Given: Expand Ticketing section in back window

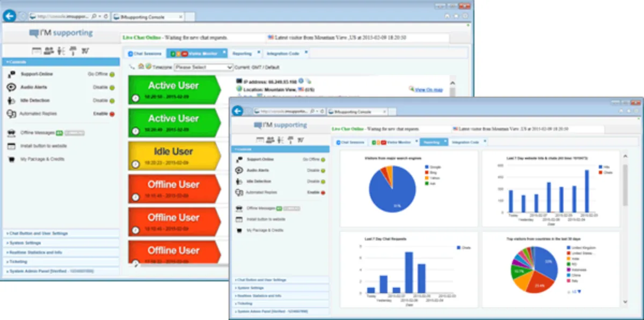Looking at the screenshot, I should [61, 262].
